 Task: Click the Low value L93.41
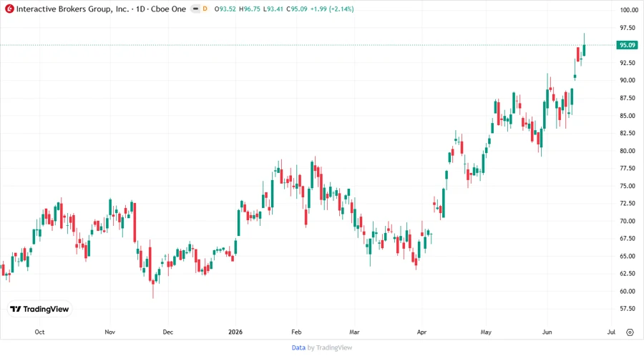coord(273,9)
